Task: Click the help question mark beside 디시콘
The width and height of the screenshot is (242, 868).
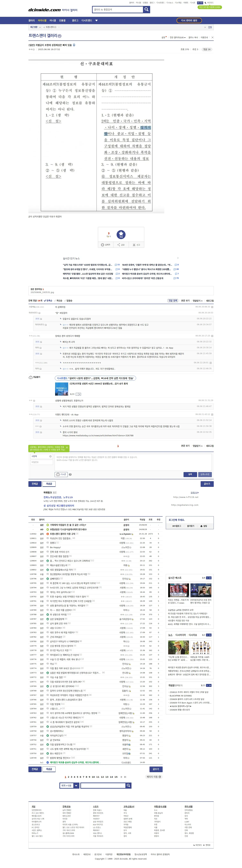Action: (70, 474)
